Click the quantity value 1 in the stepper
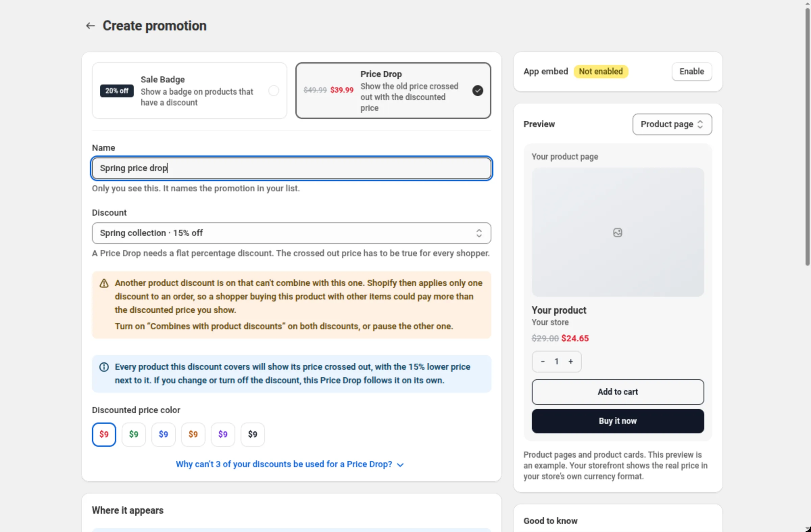The height and width of the screenshot is (532, 811). (x=556, y=361)
